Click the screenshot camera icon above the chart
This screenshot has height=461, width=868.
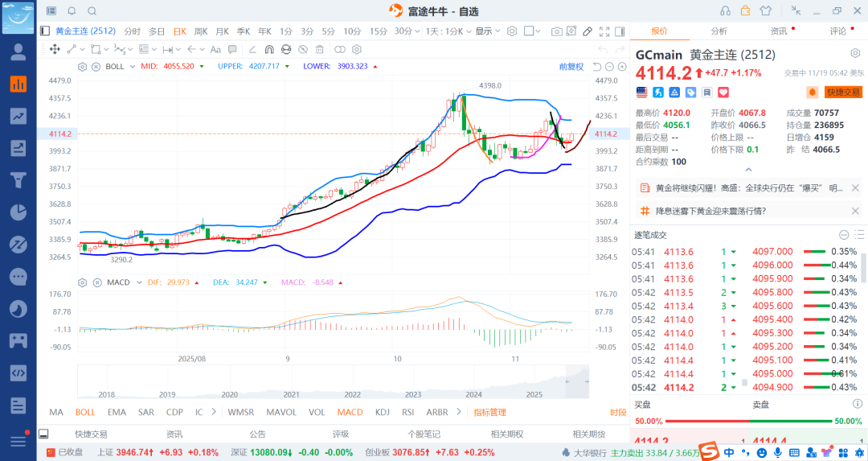[556, 31]
